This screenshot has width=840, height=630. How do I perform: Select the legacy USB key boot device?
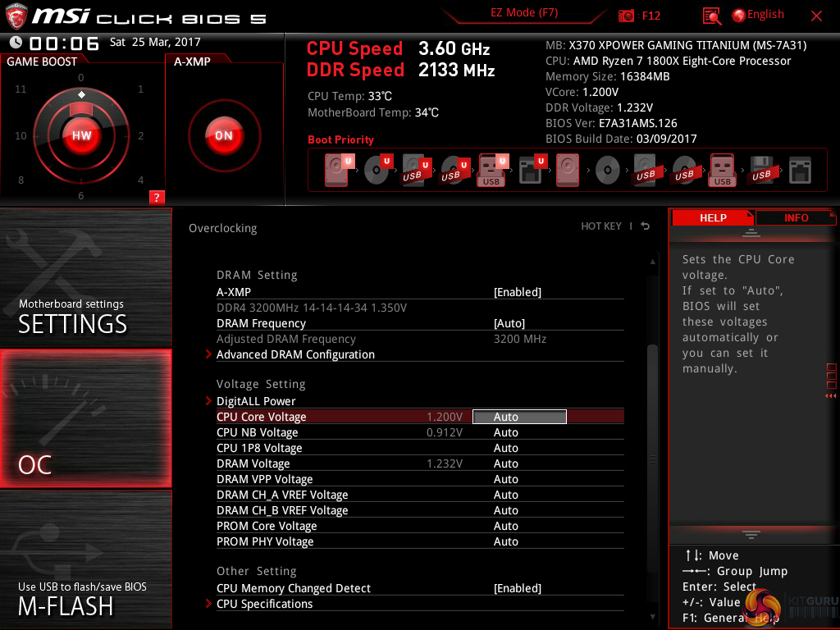(723, 171)
